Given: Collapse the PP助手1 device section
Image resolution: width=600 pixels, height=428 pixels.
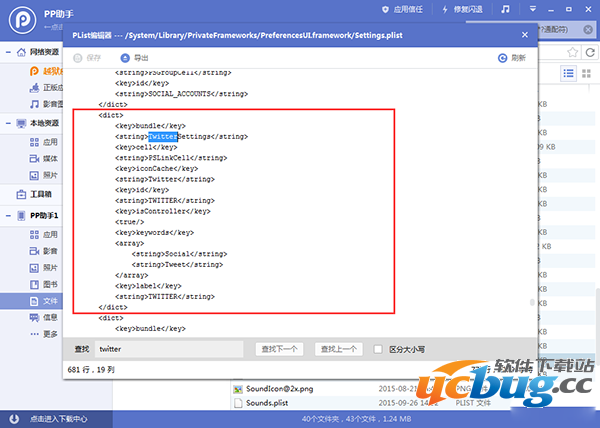Looking at the screenshot, I should coord(8,216).
